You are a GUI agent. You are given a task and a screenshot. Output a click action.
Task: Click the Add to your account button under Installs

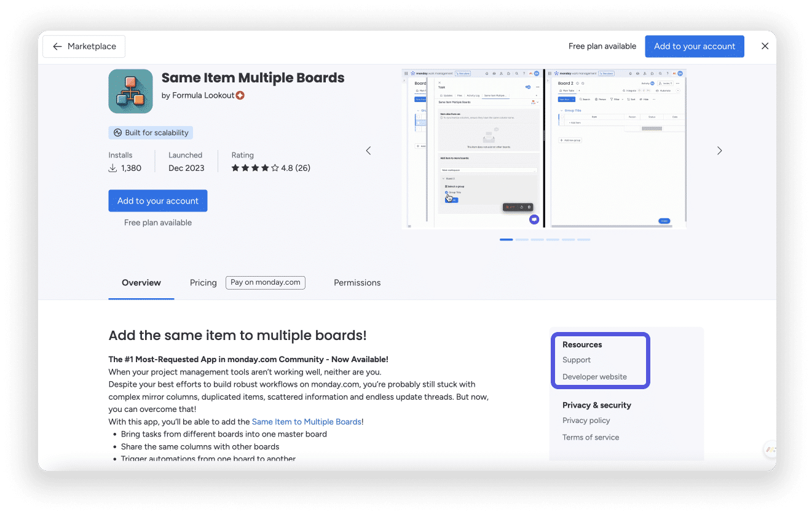158,201
